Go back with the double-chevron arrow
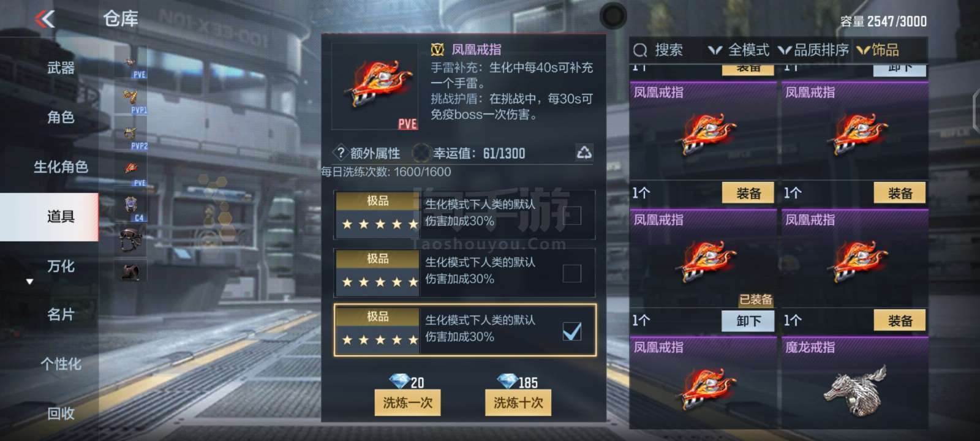Viewport: 980px width, 441px height. pyautogui.click(x=45, y=19)
